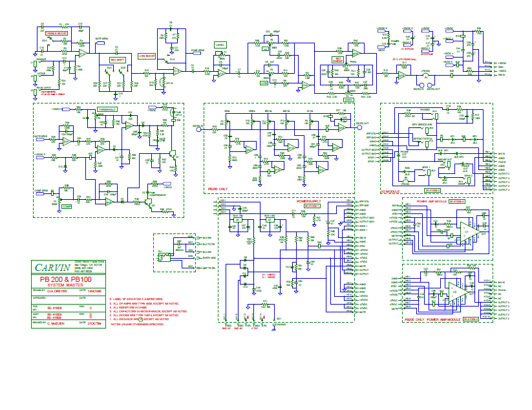Click the "CHASSIS" ground label at the bottom
This screenshot has width=532, height=410.
pos(281,325)
